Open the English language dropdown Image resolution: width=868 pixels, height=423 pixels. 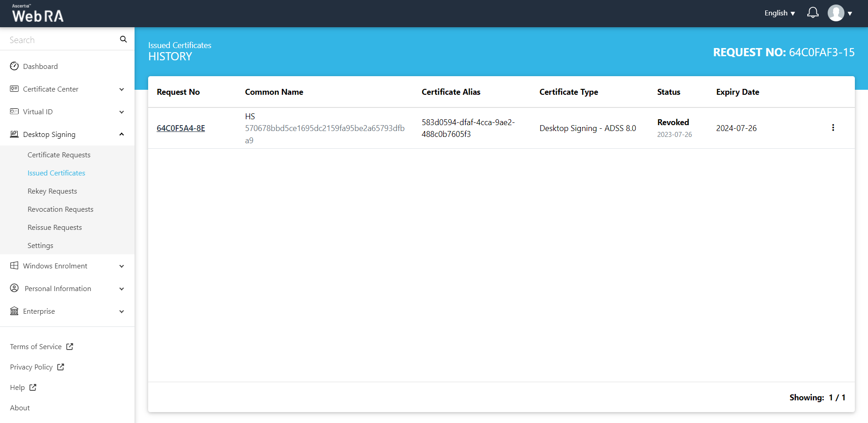coord(779,13)
